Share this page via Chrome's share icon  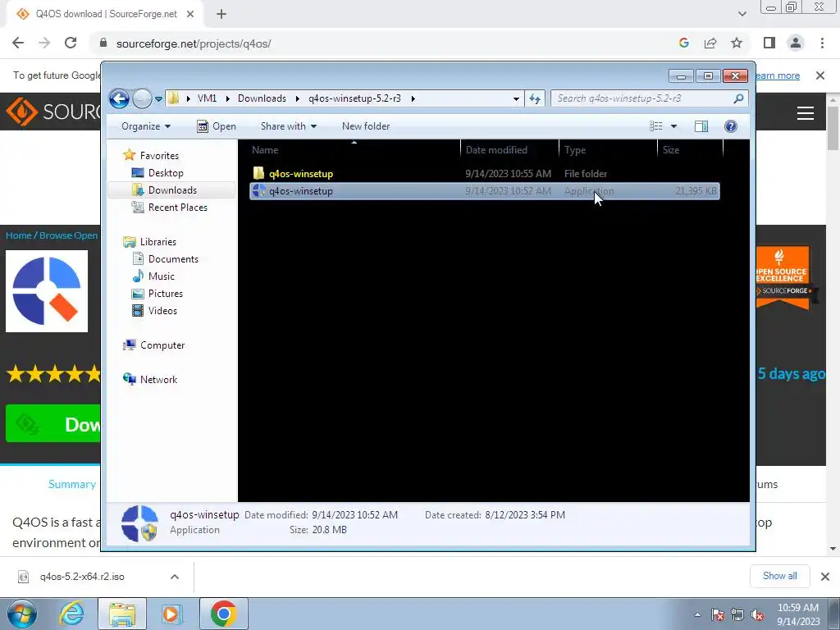pyautogui.click(x=710, y=43)
